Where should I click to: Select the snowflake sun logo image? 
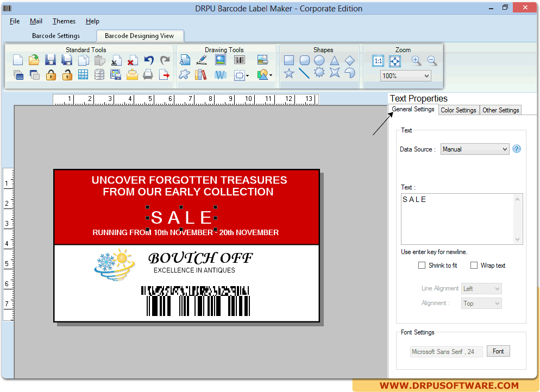(114, 264)
